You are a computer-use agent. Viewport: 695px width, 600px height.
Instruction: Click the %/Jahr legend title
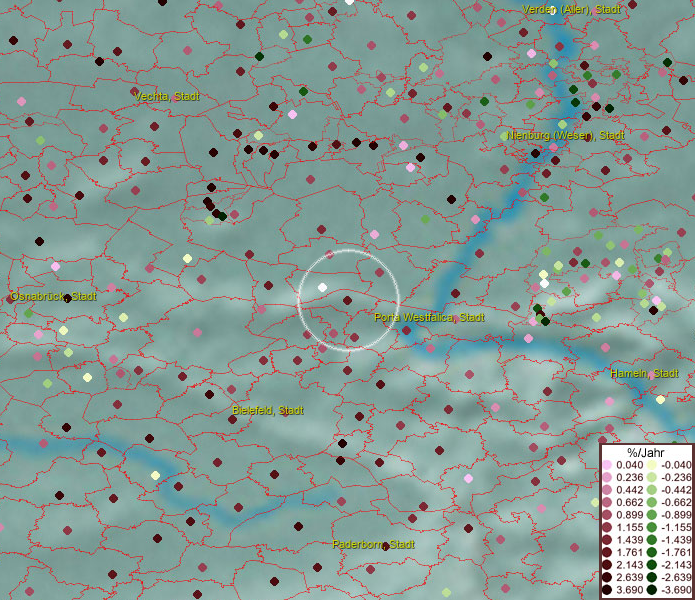[x=646, y=452]
